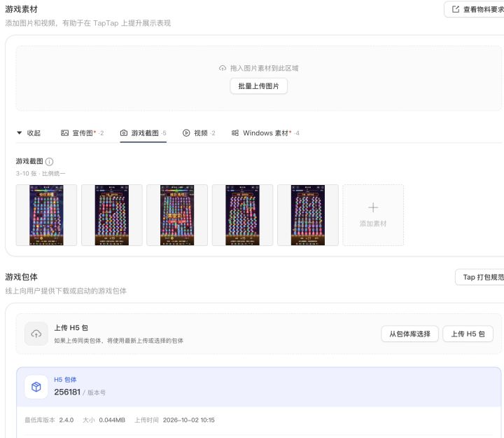Click the 拖入图片素材到此区域 text
Screen dimensions: 504x438
(x=264, y=68)
